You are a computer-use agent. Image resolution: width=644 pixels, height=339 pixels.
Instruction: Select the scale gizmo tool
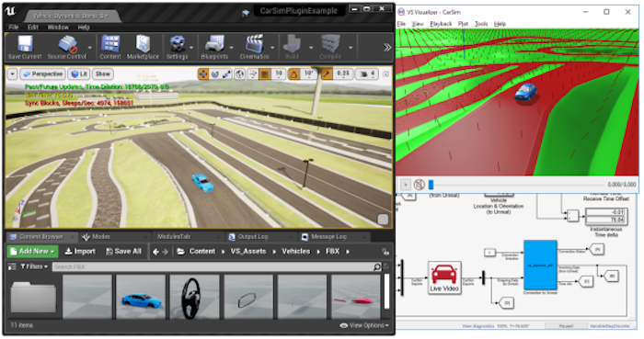pos(226,74)
